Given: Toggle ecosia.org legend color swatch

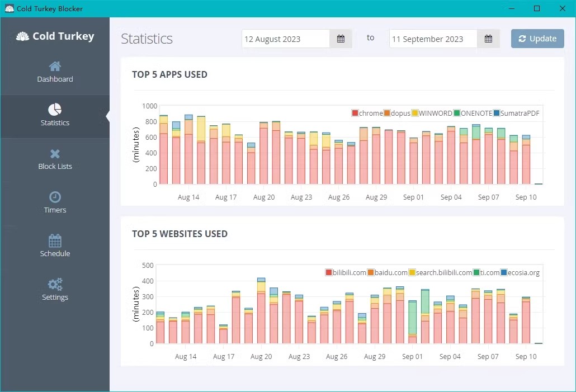Looking at the screenshot, I should 504,272.
